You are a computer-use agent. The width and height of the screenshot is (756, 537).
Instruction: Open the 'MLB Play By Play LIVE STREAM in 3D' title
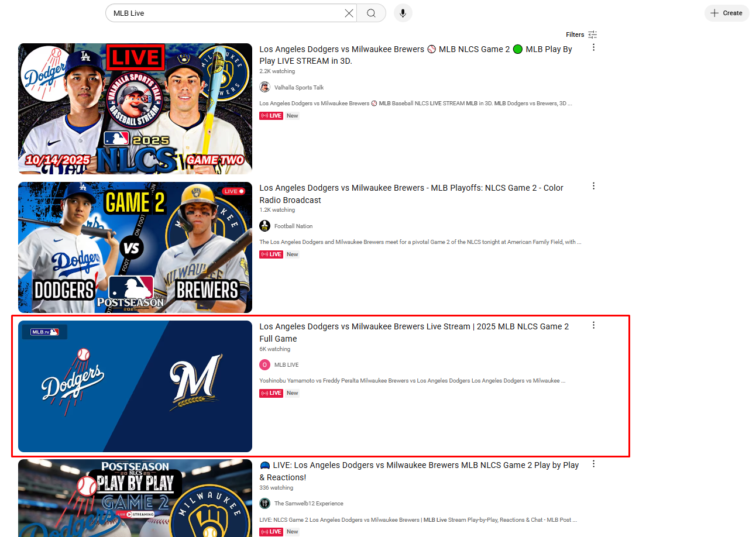tap(416, 55)
